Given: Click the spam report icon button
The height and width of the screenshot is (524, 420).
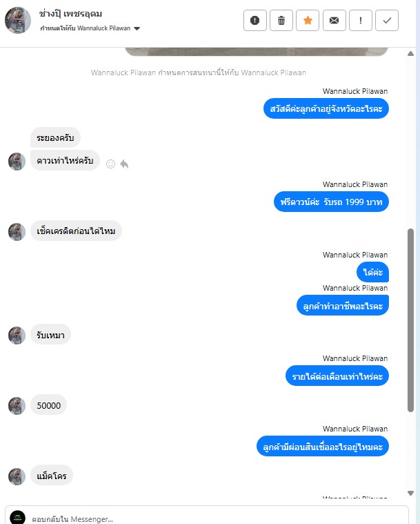Looking at the screenshot, I should [254, 21].
